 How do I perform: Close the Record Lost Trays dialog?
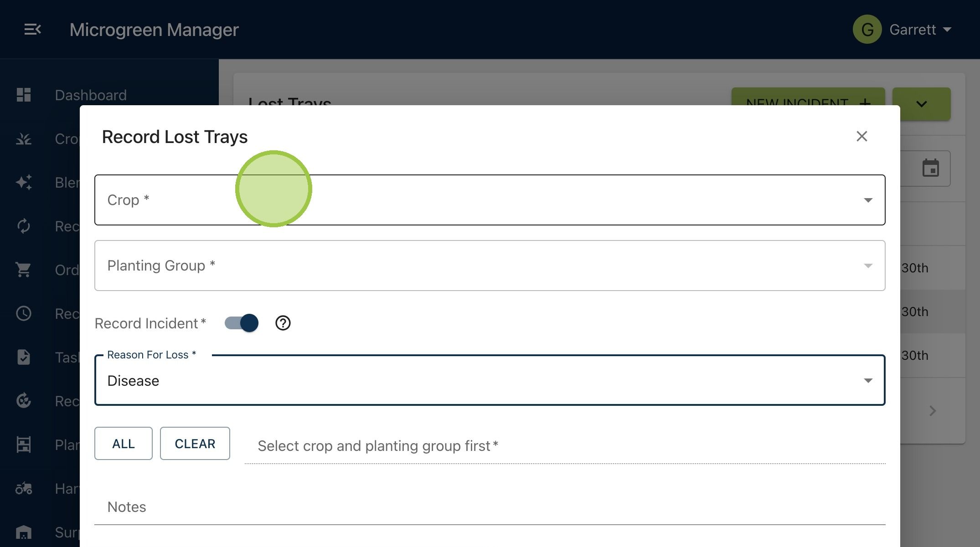point(861,136)
